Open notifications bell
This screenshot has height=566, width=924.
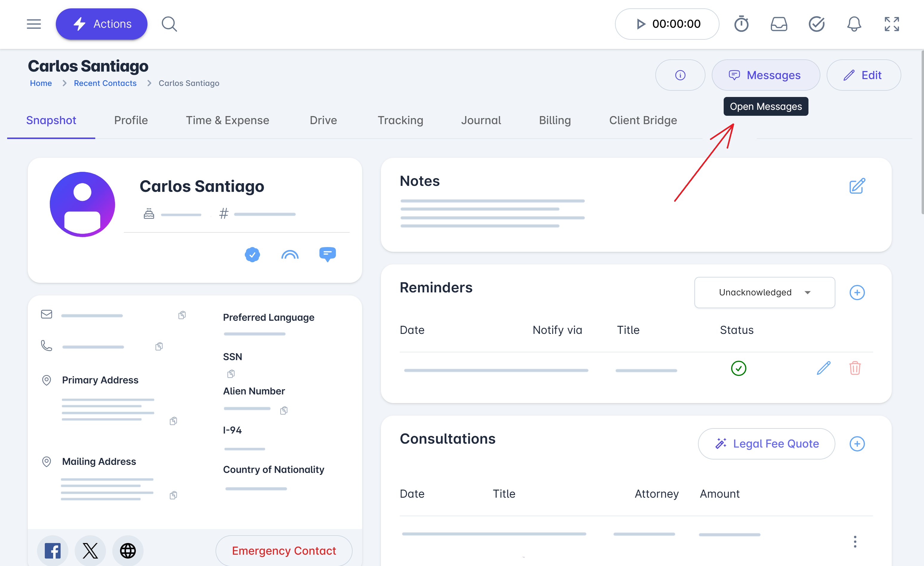click(x=854, y=24)
